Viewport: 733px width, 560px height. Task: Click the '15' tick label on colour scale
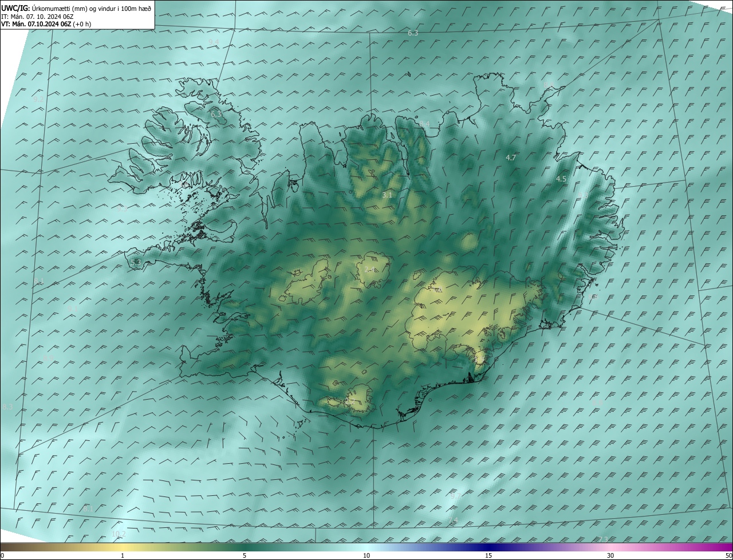coord(488,555)
